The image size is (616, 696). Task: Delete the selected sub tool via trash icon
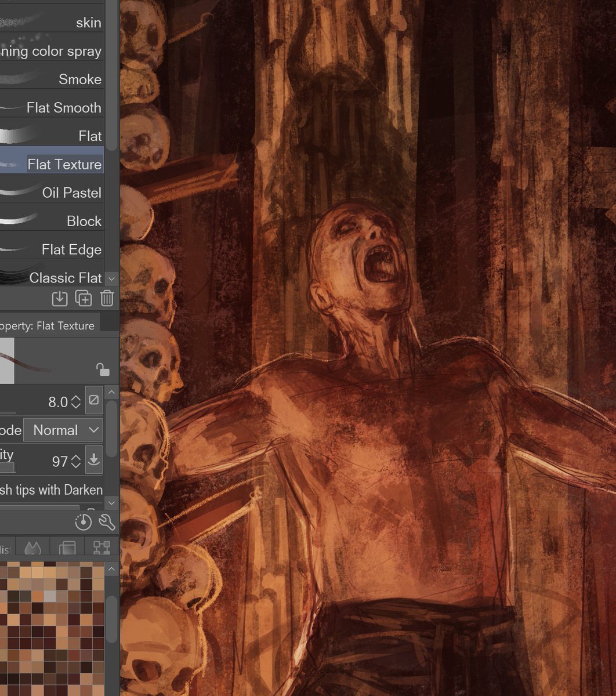[x=107, y=298]
